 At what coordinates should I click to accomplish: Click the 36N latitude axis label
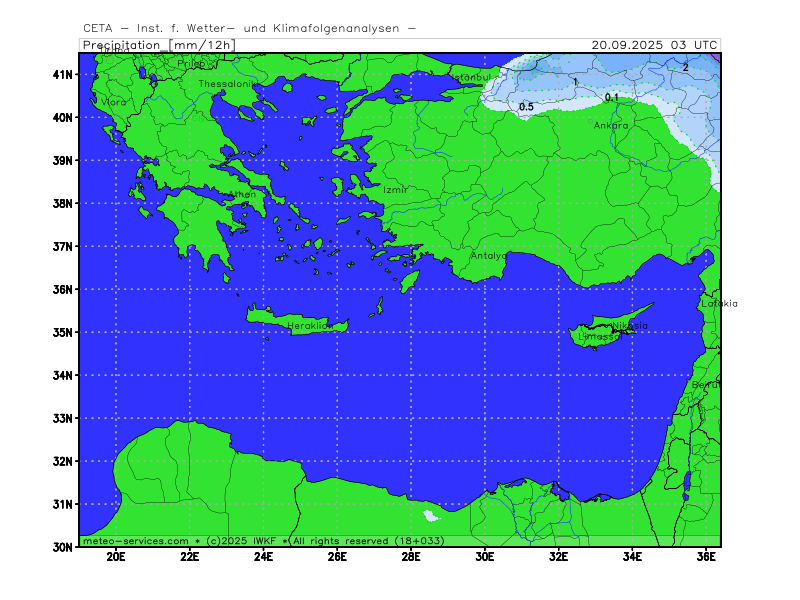click(62, 289)
